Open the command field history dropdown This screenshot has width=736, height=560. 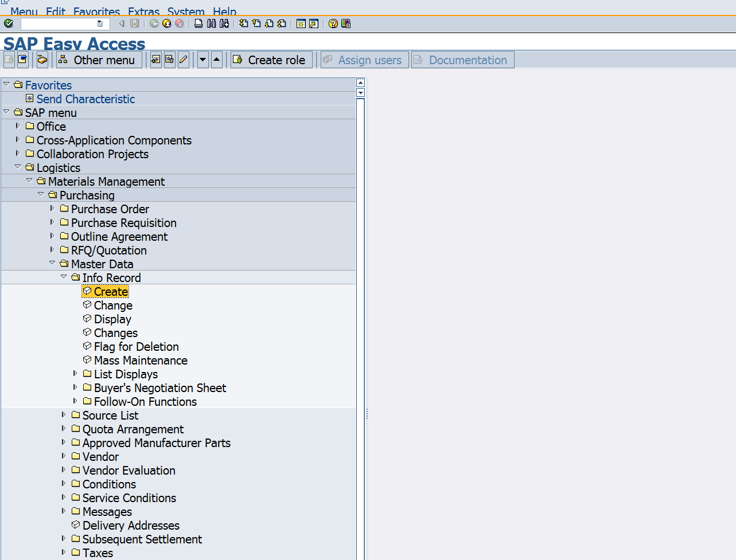click(x=100, y=24)
